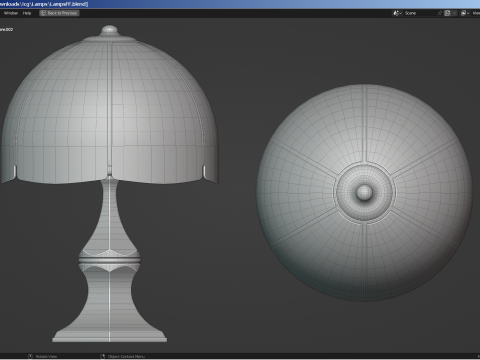Click the pin scene icon
Viewport: 480px width, 360px height.
(x=440, y=13)
